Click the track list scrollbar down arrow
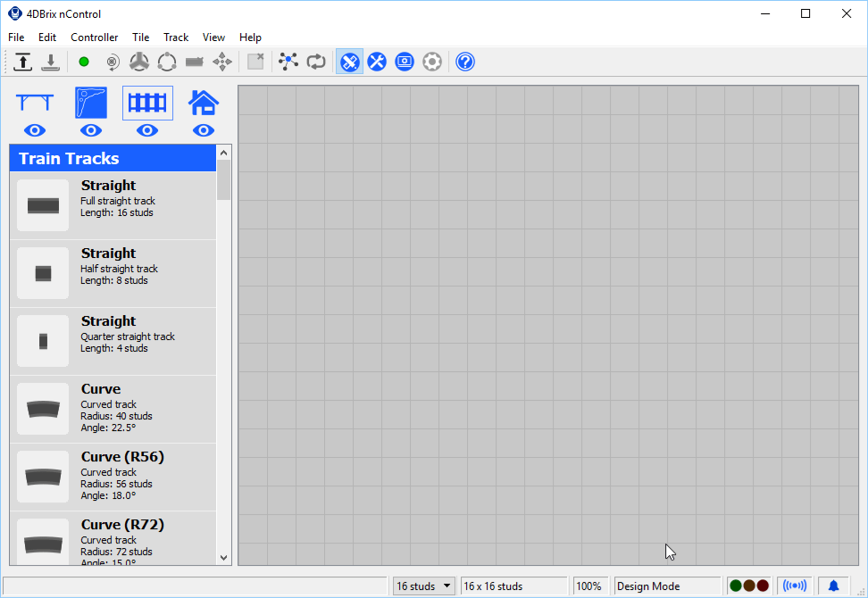This screenshot has width=868, height=598. pos(223,558)
